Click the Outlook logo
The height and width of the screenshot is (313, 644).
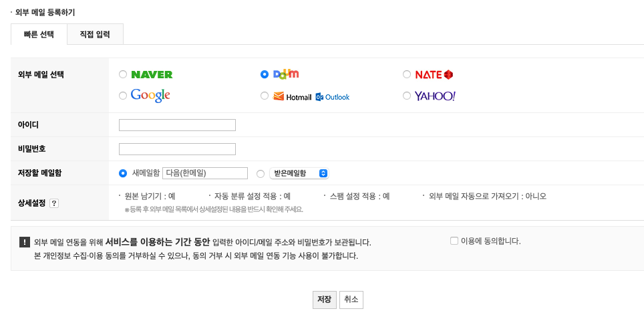[x=333, y=97]
